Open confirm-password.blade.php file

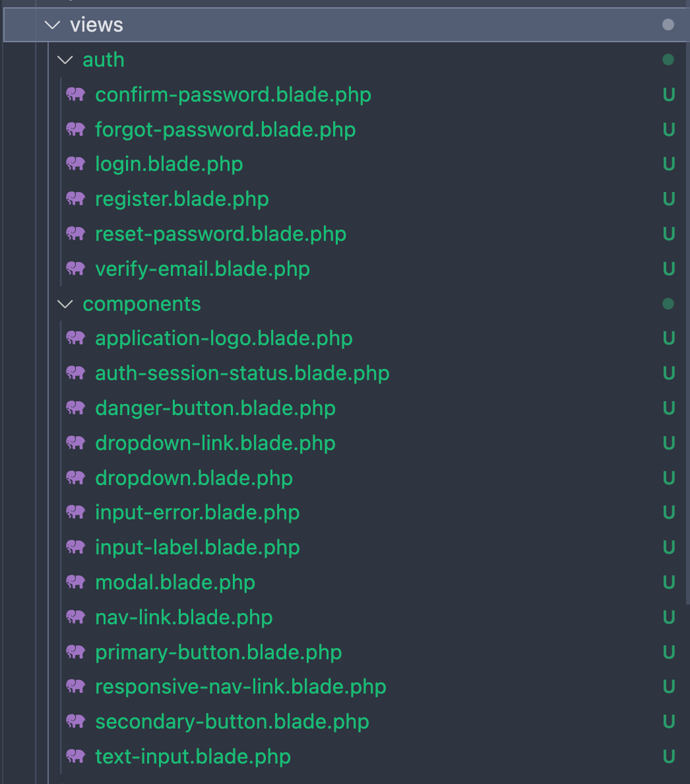coord(233,94)
